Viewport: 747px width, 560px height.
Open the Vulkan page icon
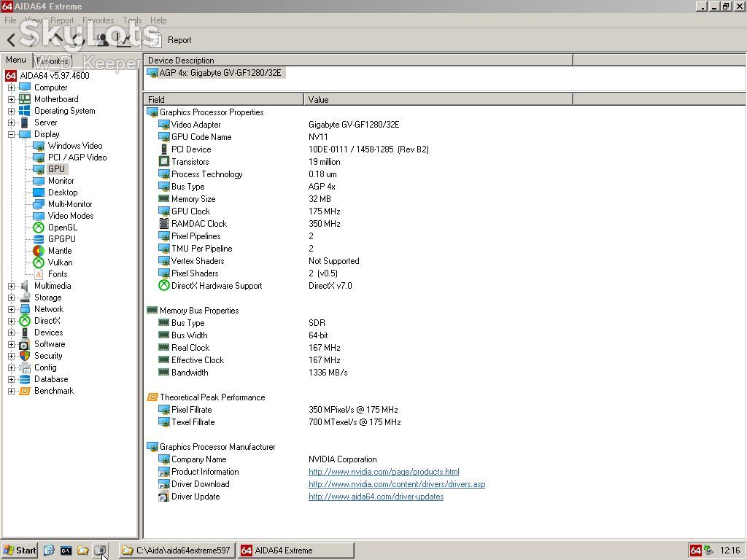pyautogui.click(x=39, y=262)
